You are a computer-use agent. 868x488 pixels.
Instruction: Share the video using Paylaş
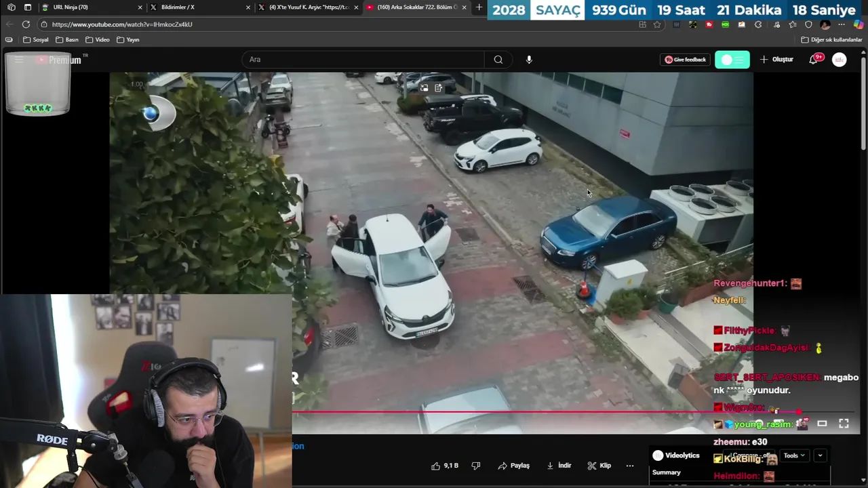tap(514, 466)
